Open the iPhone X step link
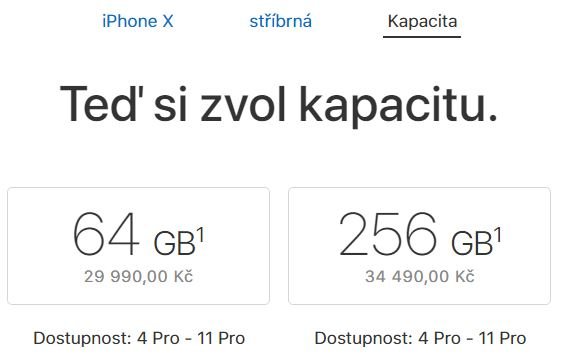Screen dimensions: 562x361 tap(138, 21)
